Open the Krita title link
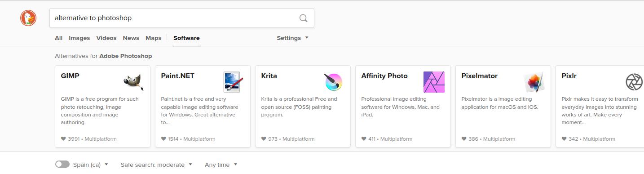This screenshot has height=174, width=644. [269, 76]
